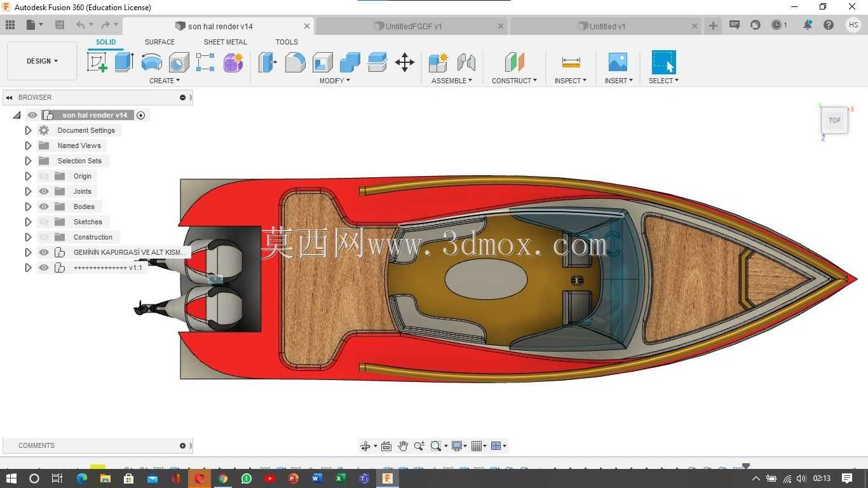
Task: Show the hidden Sketches folder
Action: (x=44, y=222)
